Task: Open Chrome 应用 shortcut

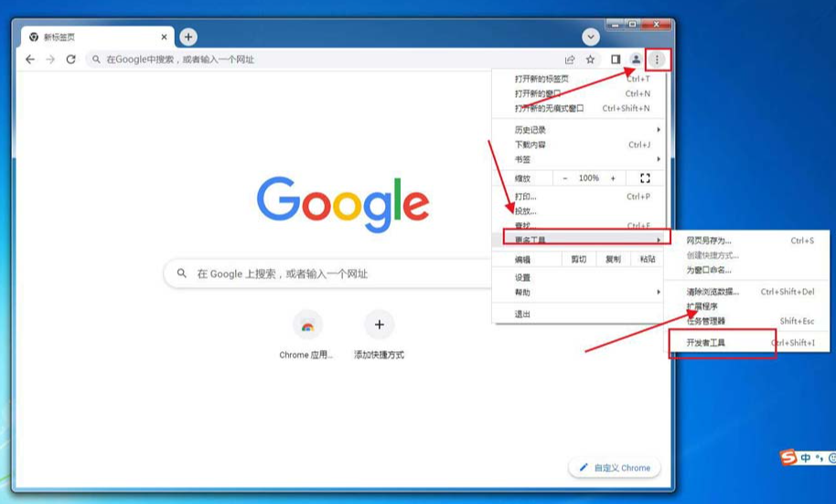Action: [x=307, y=335]
